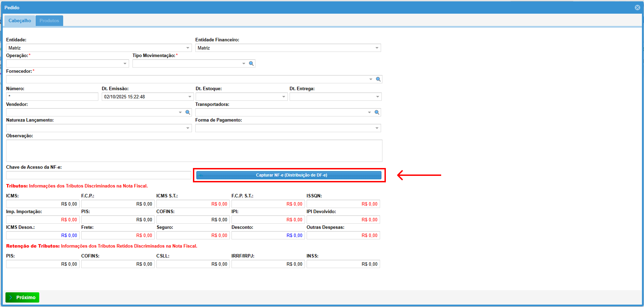Open the Forma de Pagamento dropdown

(x=377, y=128)
